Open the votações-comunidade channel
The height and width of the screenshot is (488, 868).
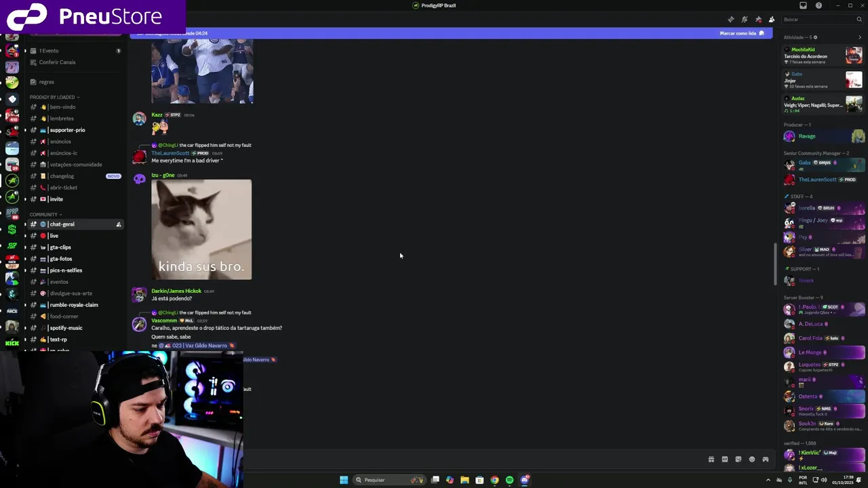(x=75, y=165)
